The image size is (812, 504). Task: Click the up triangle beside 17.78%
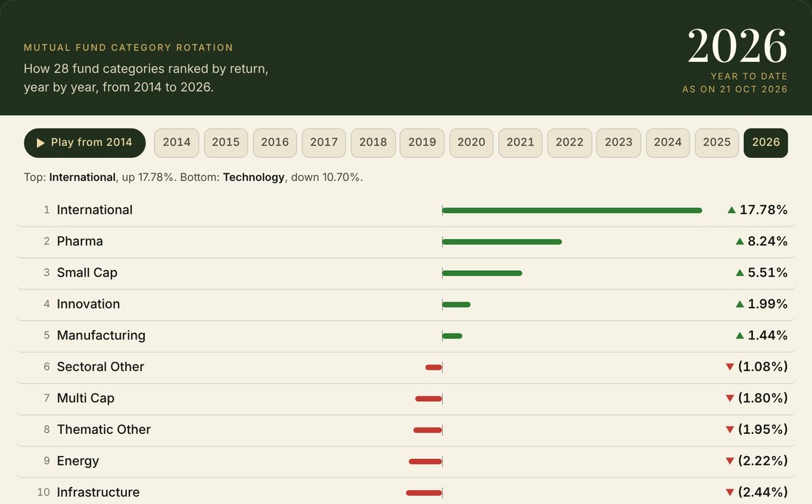[732, 210]
